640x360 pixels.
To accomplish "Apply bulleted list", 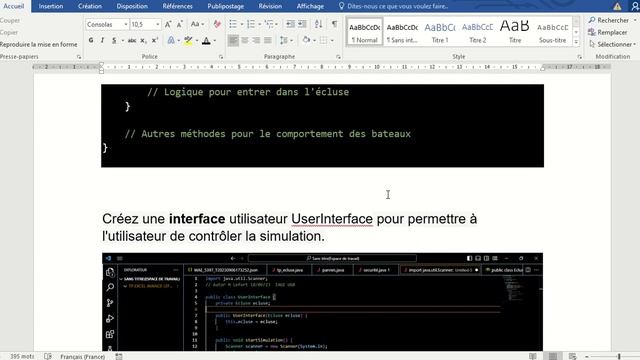I will [233, 24].
